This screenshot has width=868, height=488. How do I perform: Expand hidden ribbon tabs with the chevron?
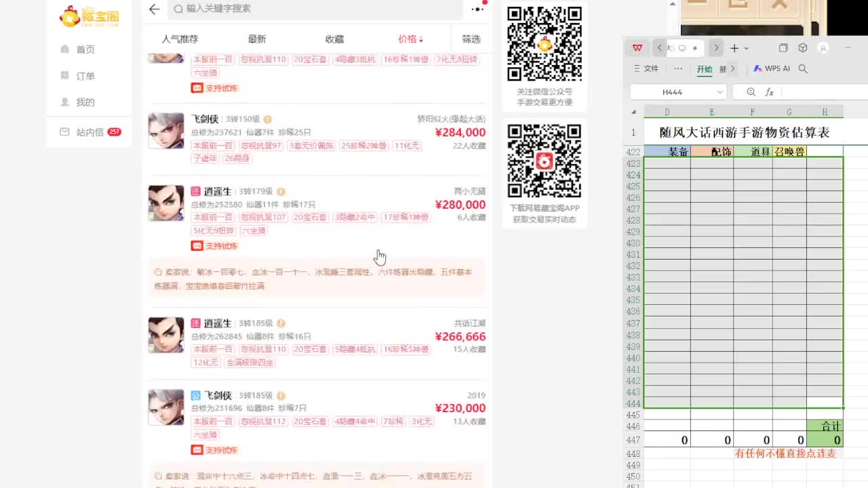(x=733, y=68)
